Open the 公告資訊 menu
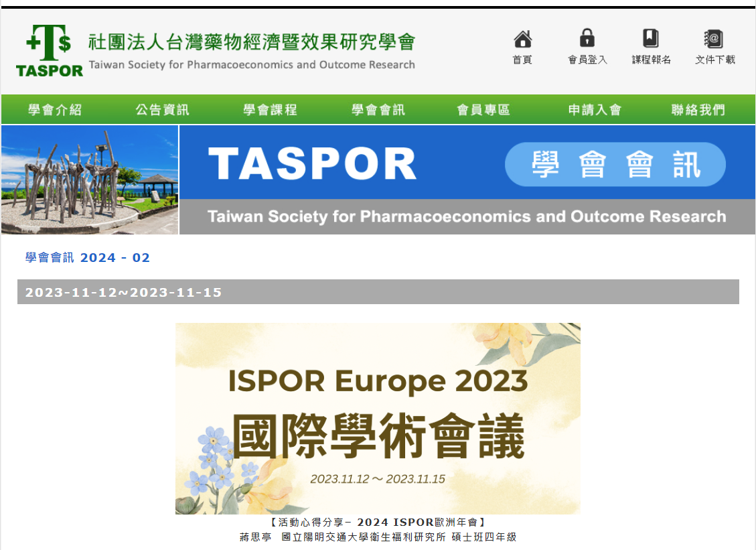 coord(163,110)
